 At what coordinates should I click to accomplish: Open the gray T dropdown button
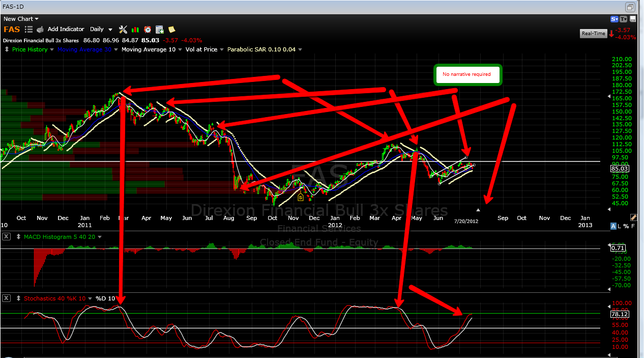(624, 19)
